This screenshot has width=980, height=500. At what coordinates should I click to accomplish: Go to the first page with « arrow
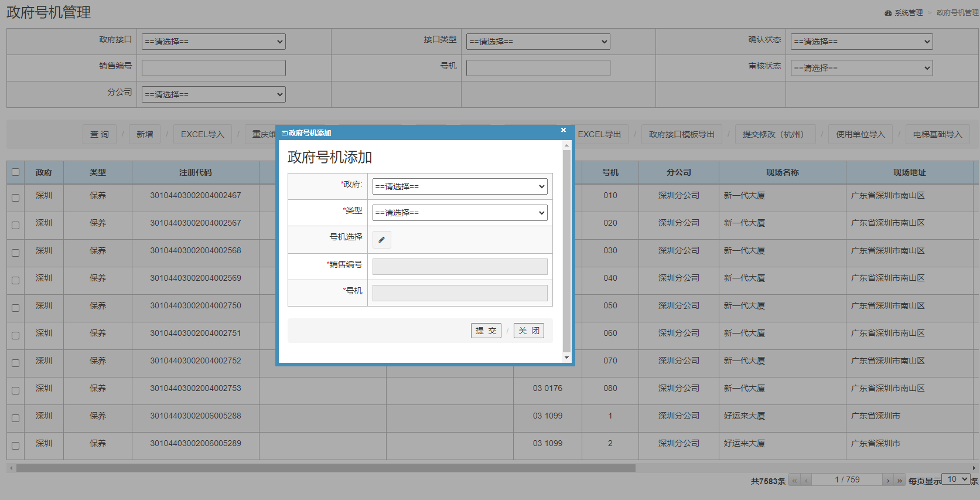[794, 480]
